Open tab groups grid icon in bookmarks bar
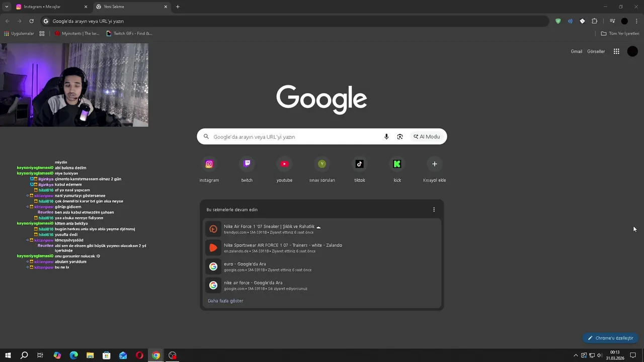The width and height of the screenshot is (644, 362). pos(42,34)
